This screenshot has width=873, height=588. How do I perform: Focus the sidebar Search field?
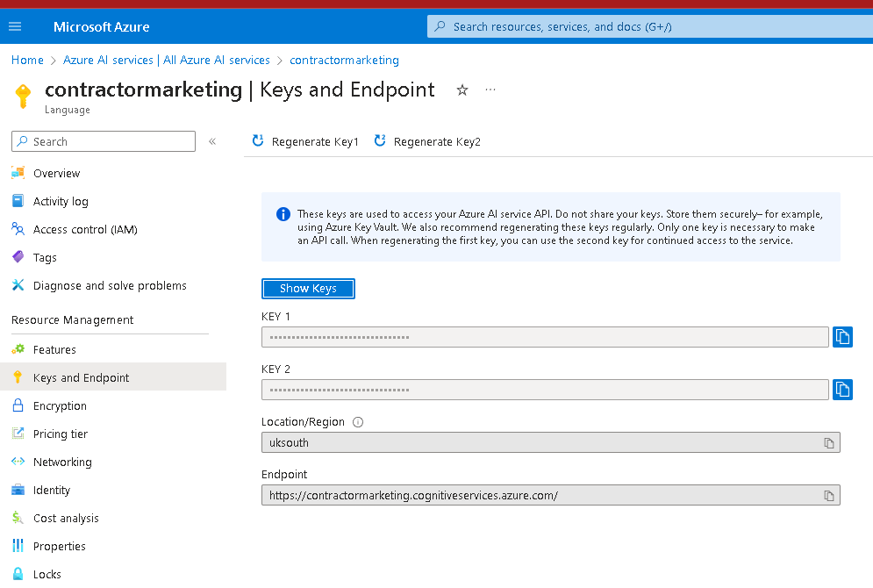coord(104,141)
